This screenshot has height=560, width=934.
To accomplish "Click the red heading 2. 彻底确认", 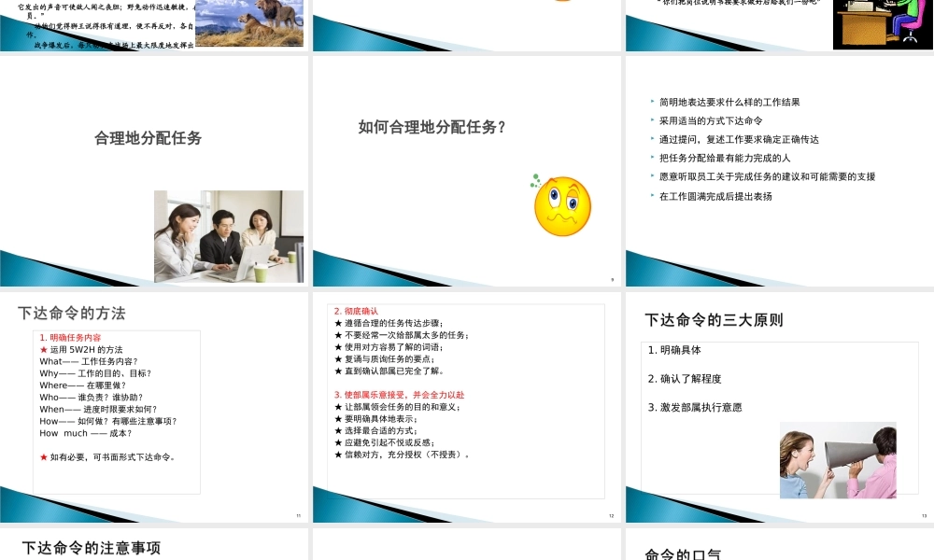I will (x=356, y=311).
